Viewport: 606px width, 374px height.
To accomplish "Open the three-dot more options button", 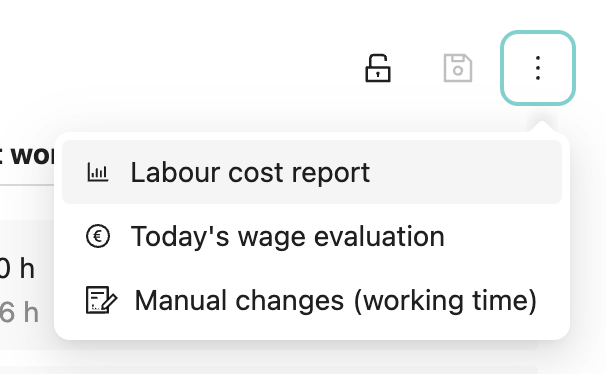I will [x=538, y=68].
